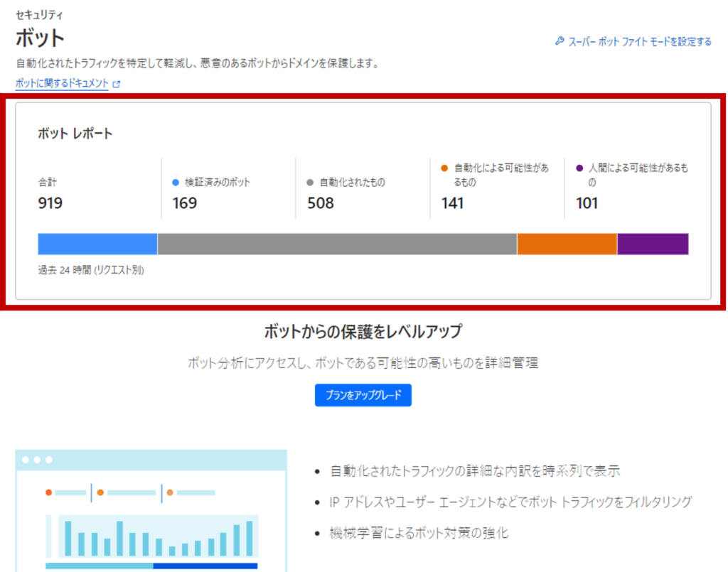This screenshot has width=728, height=572.
Task: Click the 合計 count 919
Action: click(x=50, y=203)
